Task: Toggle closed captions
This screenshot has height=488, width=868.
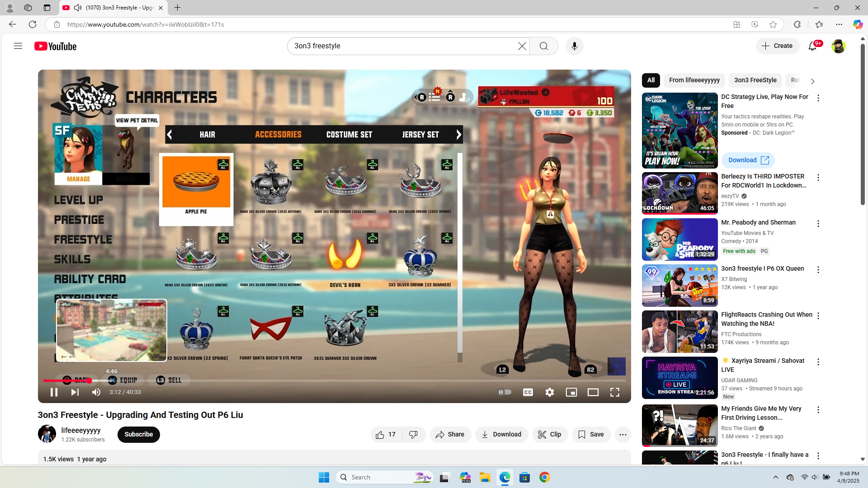Action: click(x=528, y=392)
